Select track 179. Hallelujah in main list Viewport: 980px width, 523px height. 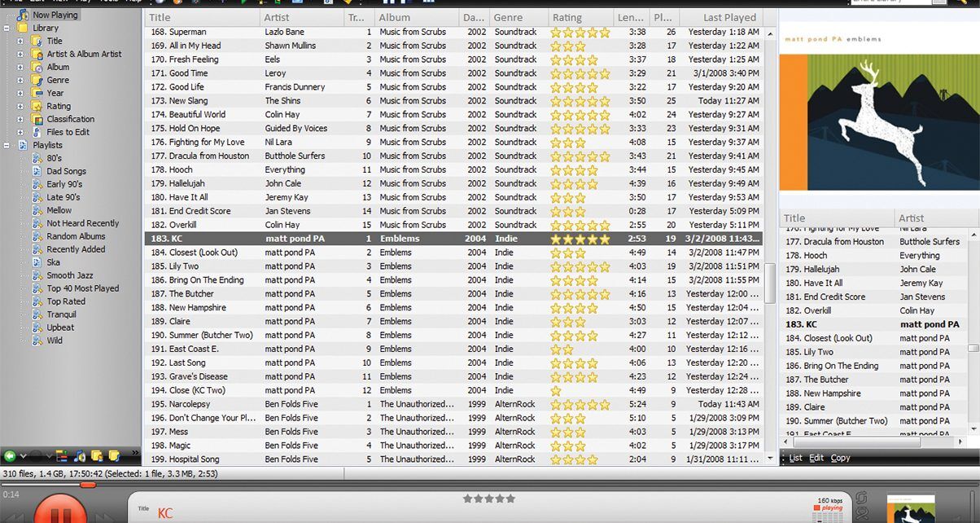click(453, 183)
